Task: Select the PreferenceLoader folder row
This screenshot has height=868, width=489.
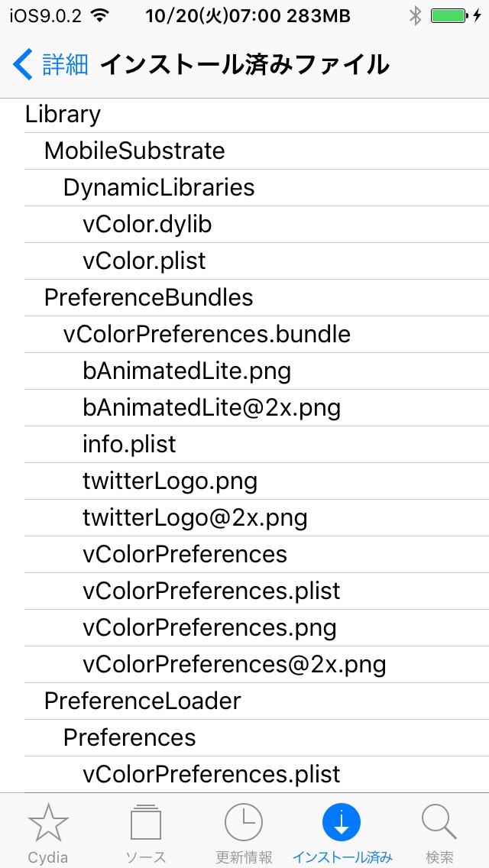Action: (x=257, y=701)
